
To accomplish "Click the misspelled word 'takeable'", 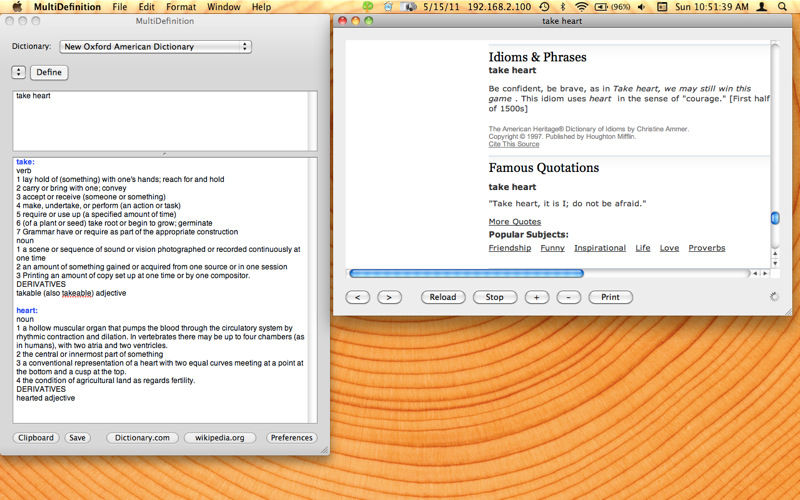I will tap(78, 293).
